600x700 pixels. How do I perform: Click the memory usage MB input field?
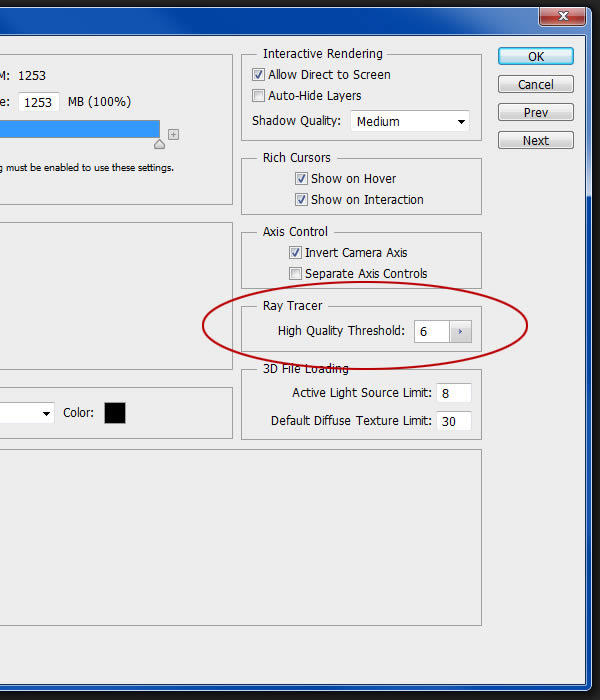point(38,102)
